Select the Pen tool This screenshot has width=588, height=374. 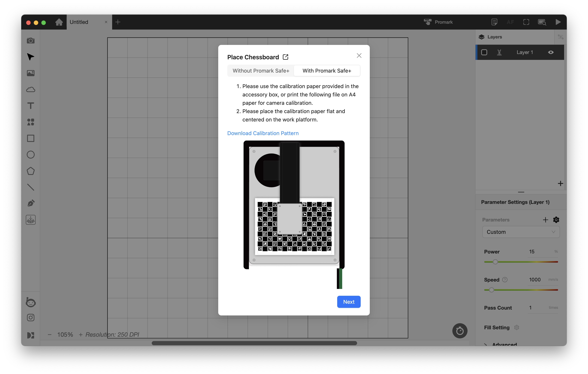pos(30,203)
